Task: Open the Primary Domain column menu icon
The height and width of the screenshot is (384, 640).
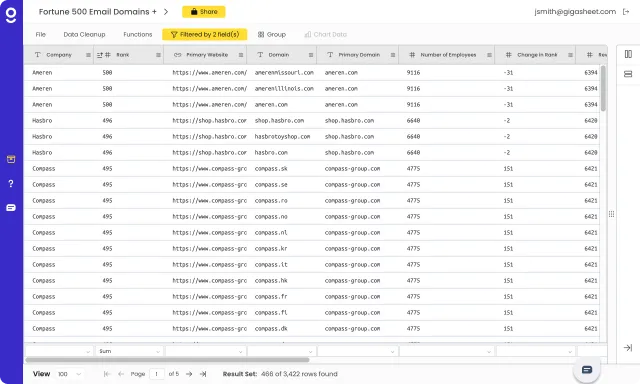Action: coord(393,55)
